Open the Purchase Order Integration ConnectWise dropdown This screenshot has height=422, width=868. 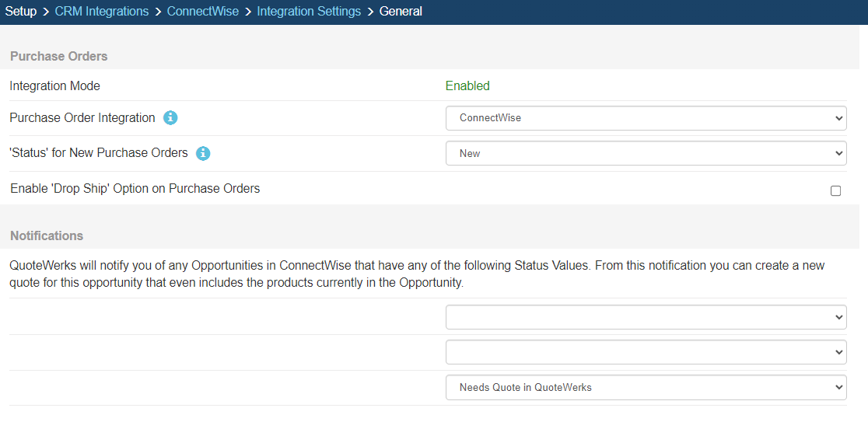click(646, 118)
